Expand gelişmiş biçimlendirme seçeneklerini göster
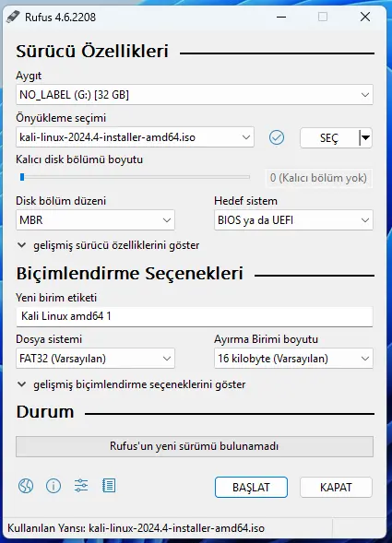 [x=131, y=384]
